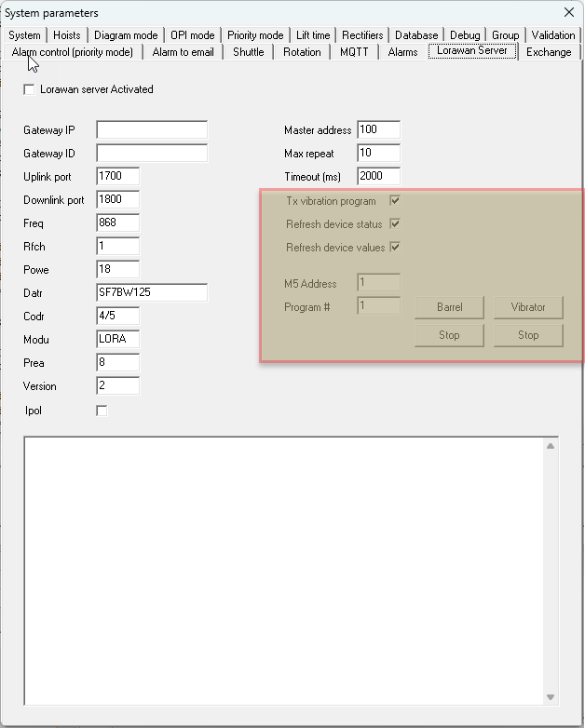Open the Group tab

[x=506, y=35]
